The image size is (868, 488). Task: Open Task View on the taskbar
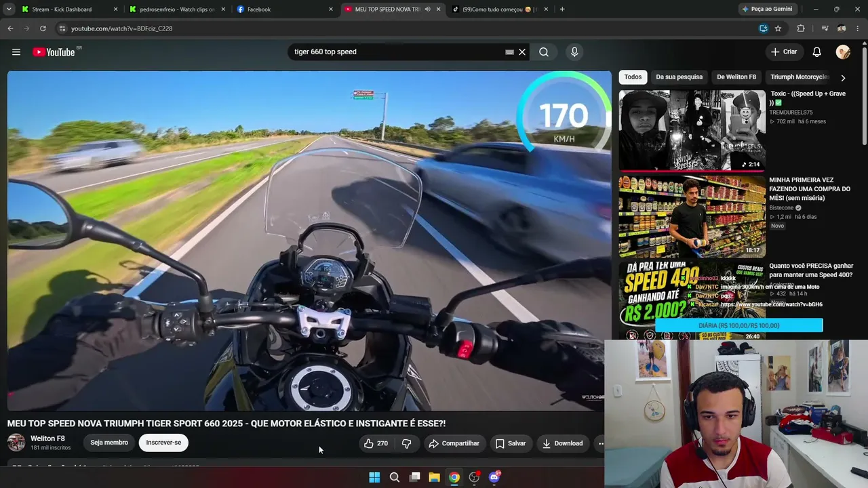(415, 477)
